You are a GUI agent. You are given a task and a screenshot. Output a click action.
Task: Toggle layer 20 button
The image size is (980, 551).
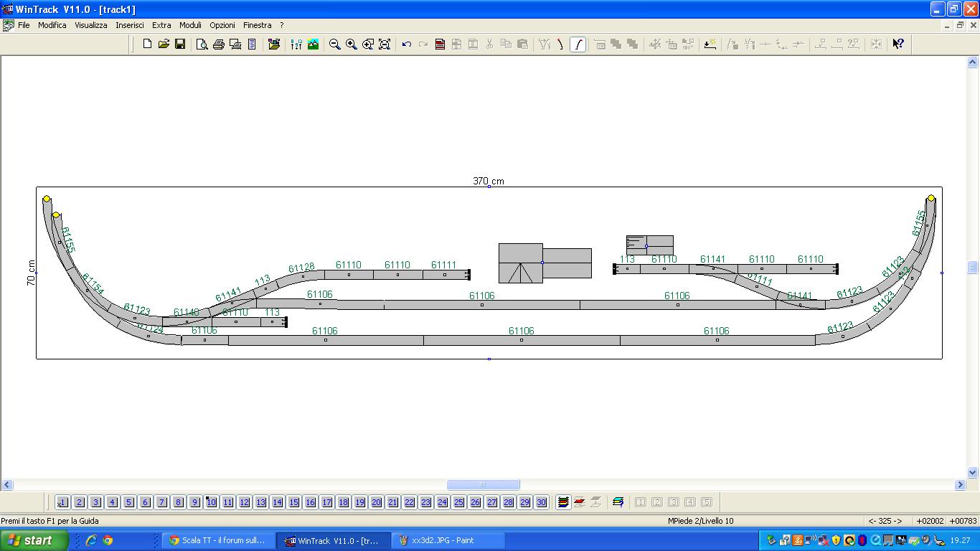point(376,502)
